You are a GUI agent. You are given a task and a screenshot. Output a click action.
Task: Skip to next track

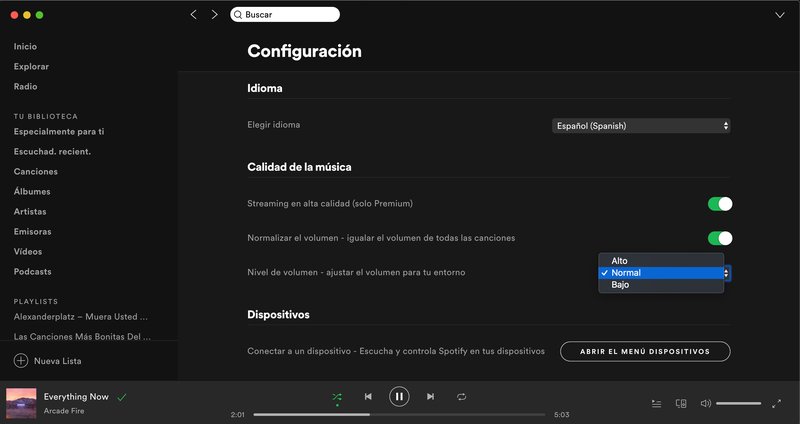point(431,396)
